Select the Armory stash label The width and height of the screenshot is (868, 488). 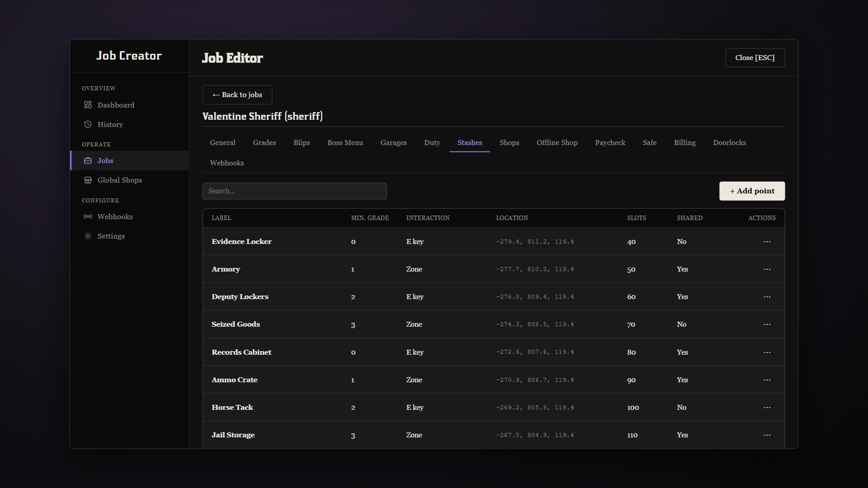[x=226, y=269]
